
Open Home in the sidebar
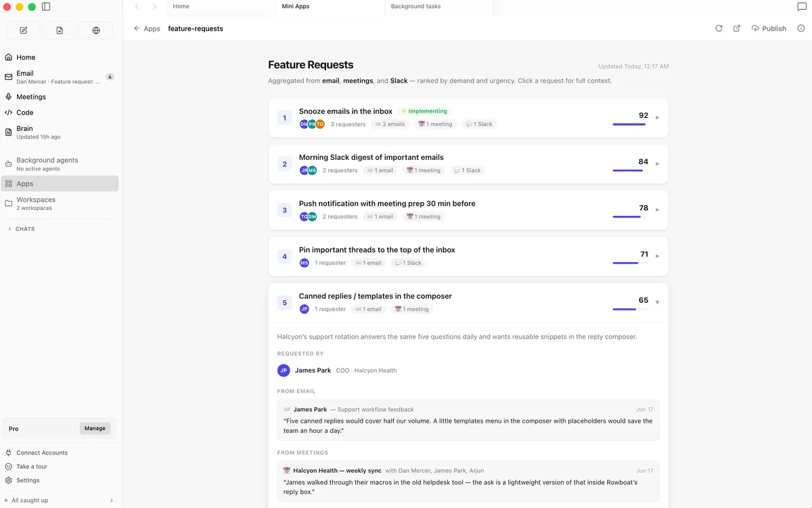tap(61, 58)
